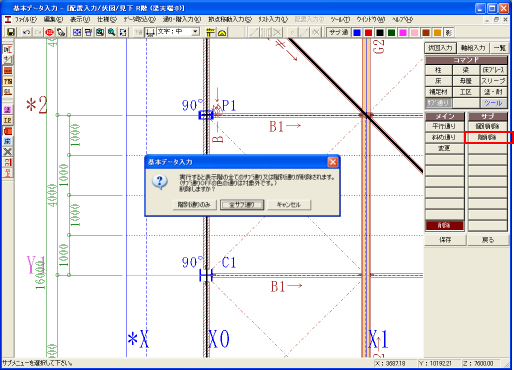This screenshot has height=370, width=514.
Task: Click the yellow arc gauge toolbar icon
Action: pos(222,32)
